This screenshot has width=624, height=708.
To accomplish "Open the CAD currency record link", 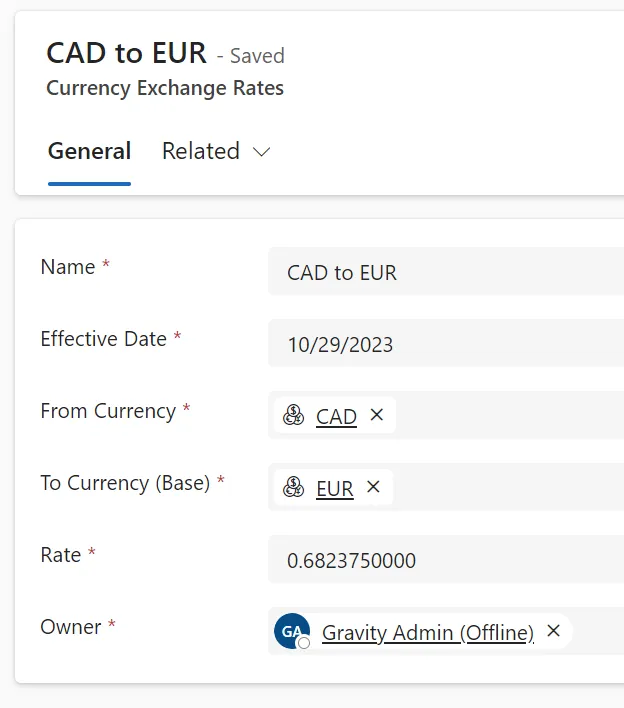I will point(336,416).
